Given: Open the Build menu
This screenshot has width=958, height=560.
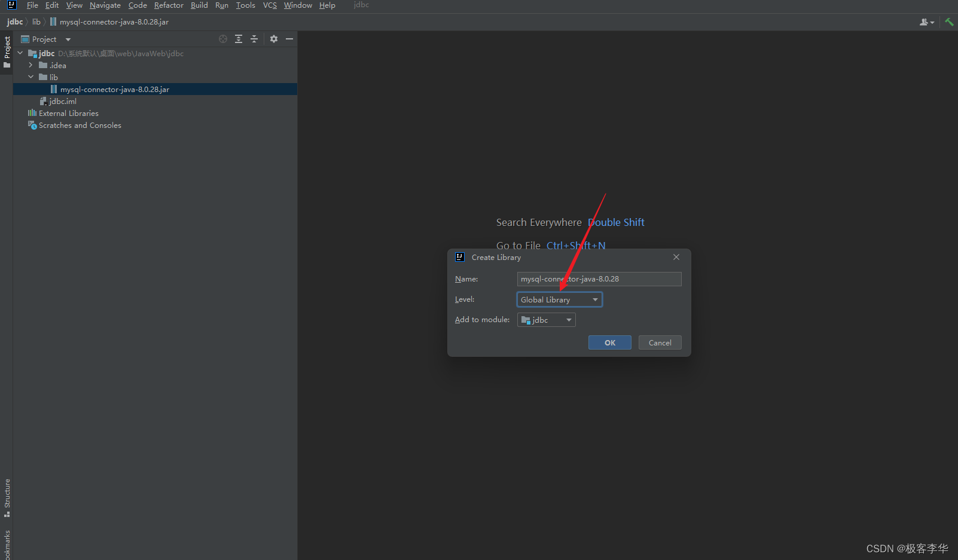Looking at the screenshot, I should point(199,5).
